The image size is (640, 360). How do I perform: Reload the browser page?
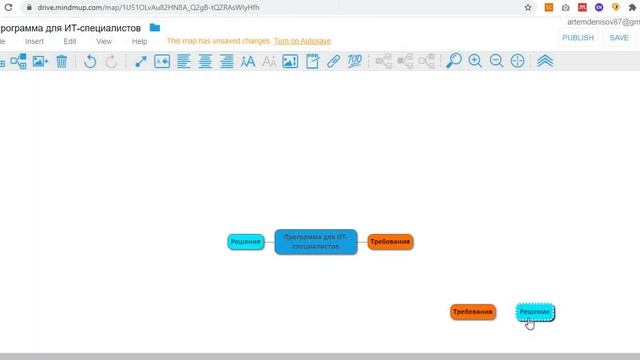click(x=8, y=7)
